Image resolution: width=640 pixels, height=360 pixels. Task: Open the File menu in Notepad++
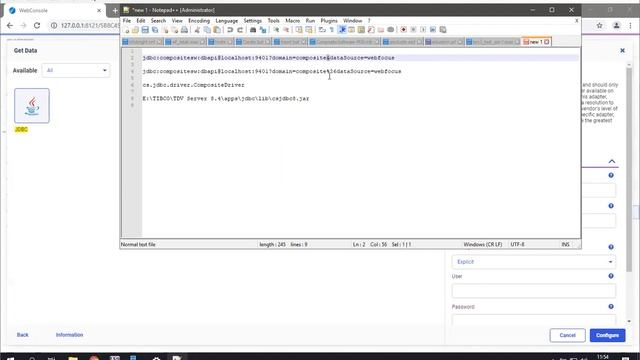point(127,20)
